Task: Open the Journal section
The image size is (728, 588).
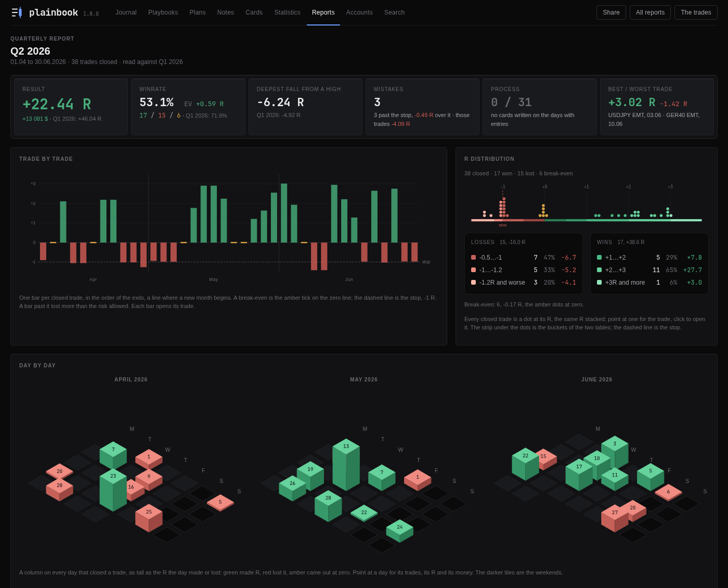Action: click(126, 12)
